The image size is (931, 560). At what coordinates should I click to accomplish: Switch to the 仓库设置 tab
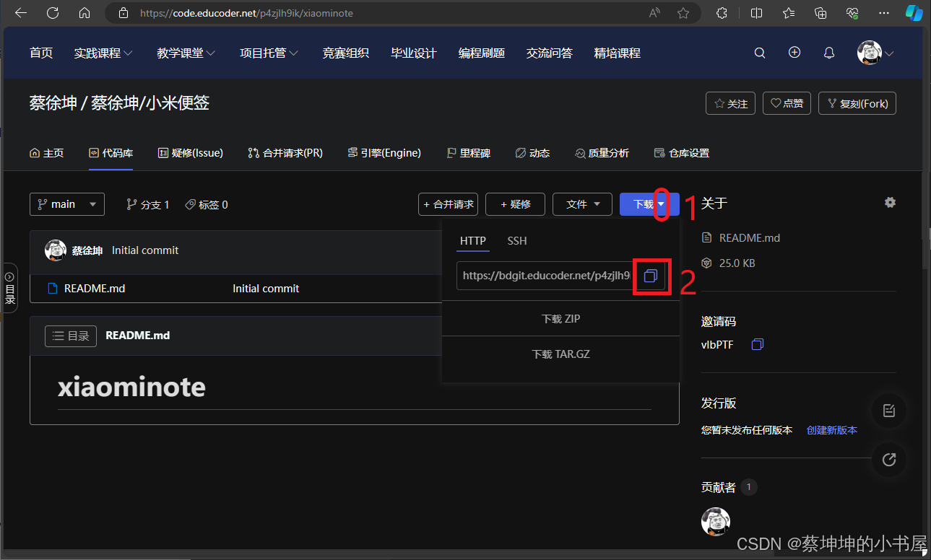[x=681, y=153]
